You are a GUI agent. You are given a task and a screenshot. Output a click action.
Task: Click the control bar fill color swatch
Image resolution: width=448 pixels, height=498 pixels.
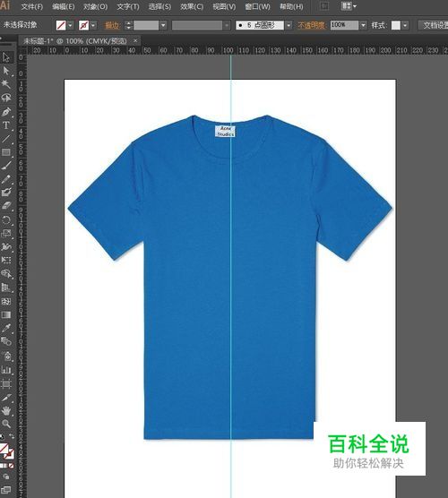pyautogui.click(x=61, y=25)
